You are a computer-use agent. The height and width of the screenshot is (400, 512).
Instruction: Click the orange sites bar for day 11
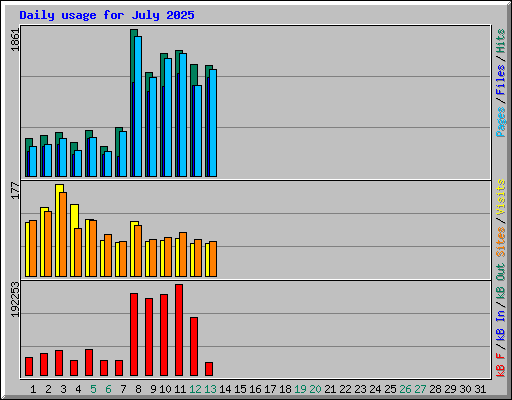183,254
